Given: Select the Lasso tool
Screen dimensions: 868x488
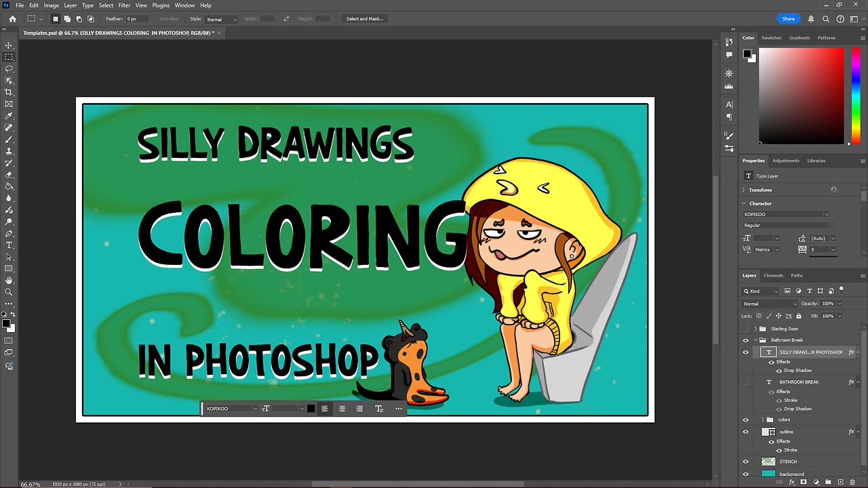Looking at the screenshot, I should [x=9, y=69].
